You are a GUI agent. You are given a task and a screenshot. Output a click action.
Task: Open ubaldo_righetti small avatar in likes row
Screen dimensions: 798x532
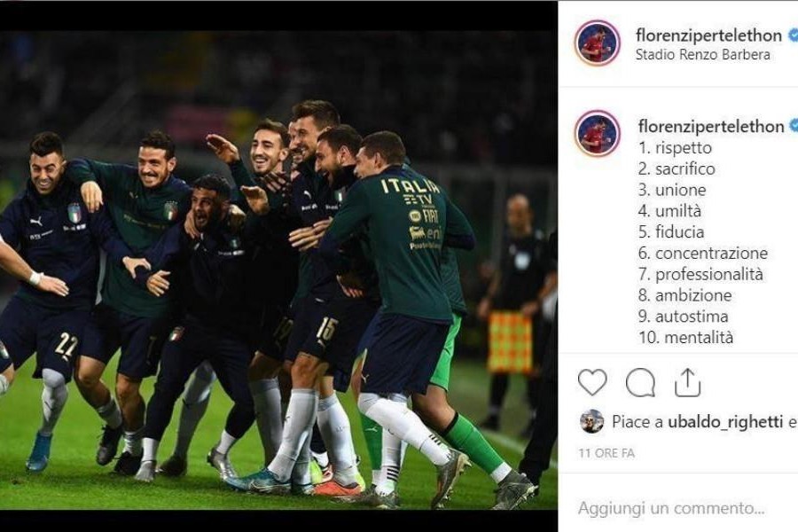pos(591,421)
